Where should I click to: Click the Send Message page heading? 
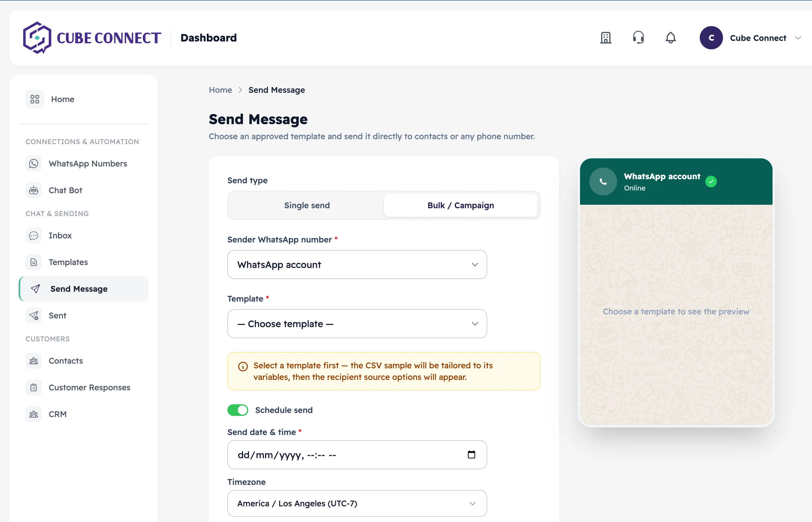[x=258, y=119]
